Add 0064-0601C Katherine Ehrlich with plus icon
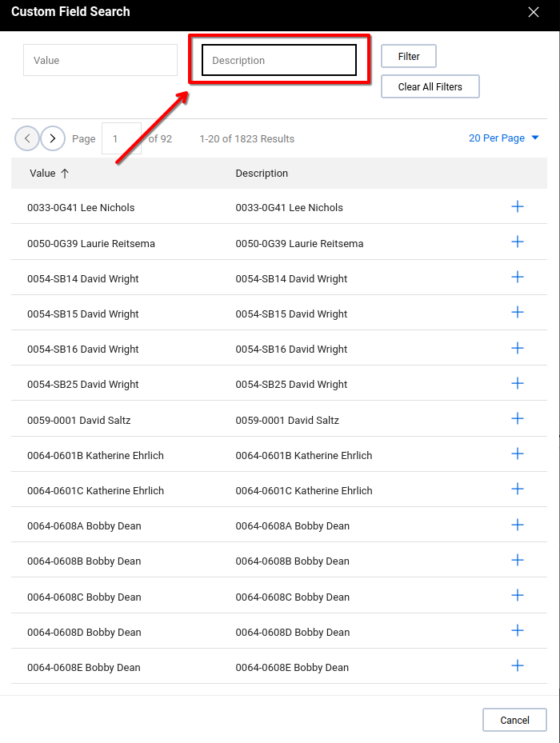This screenshot has height=743, width=560. tap(518, 489)
